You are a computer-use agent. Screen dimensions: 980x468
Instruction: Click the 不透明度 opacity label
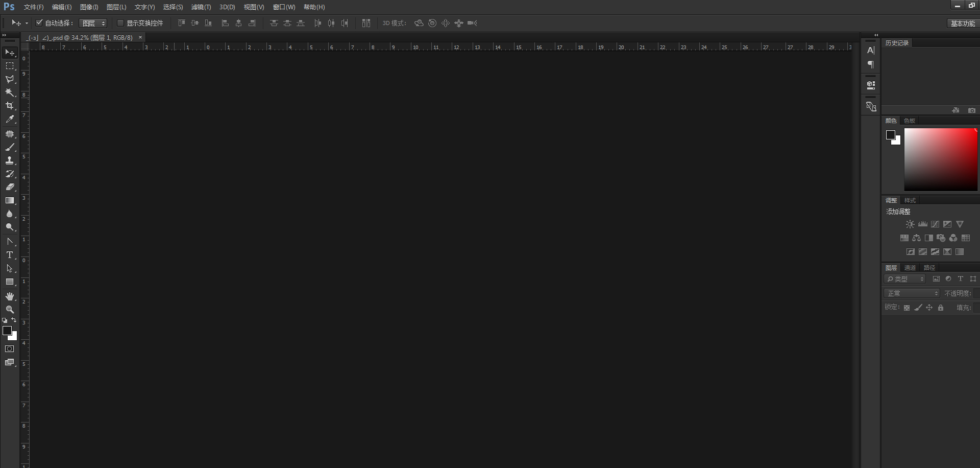coord(958,293)
